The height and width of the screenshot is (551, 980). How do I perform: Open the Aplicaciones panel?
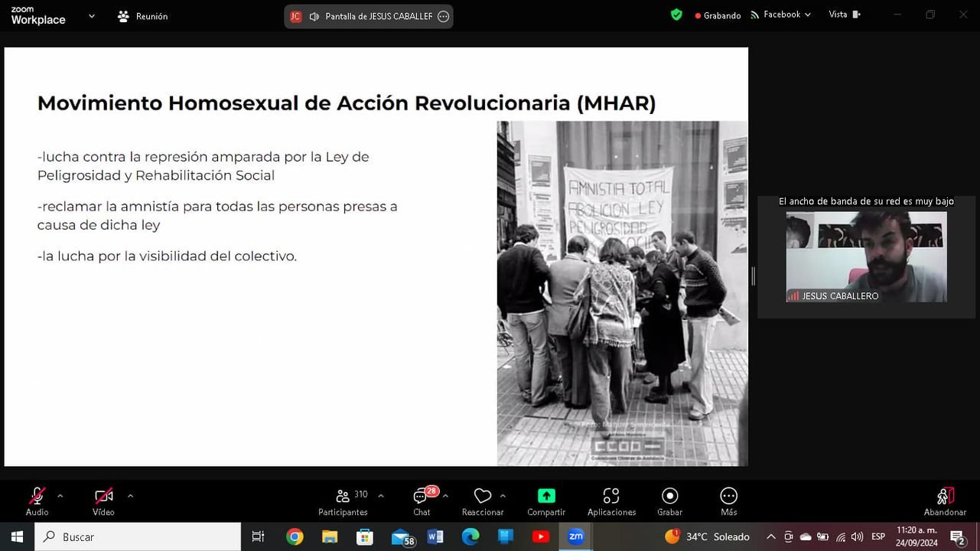[611, 501]
